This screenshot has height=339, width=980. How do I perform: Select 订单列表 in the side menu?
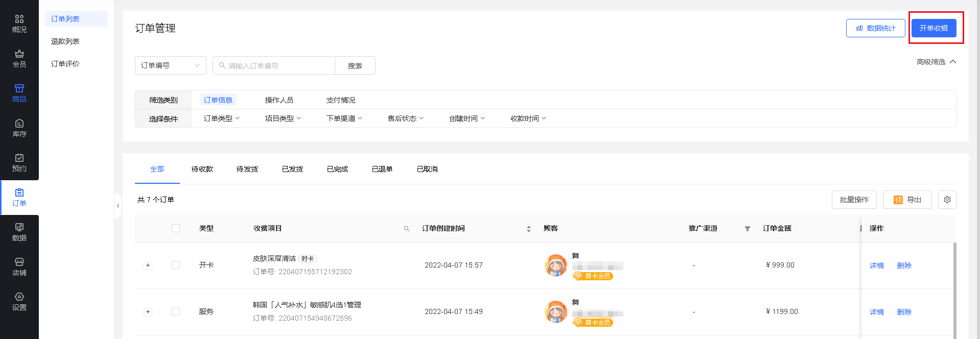point(76,19)
